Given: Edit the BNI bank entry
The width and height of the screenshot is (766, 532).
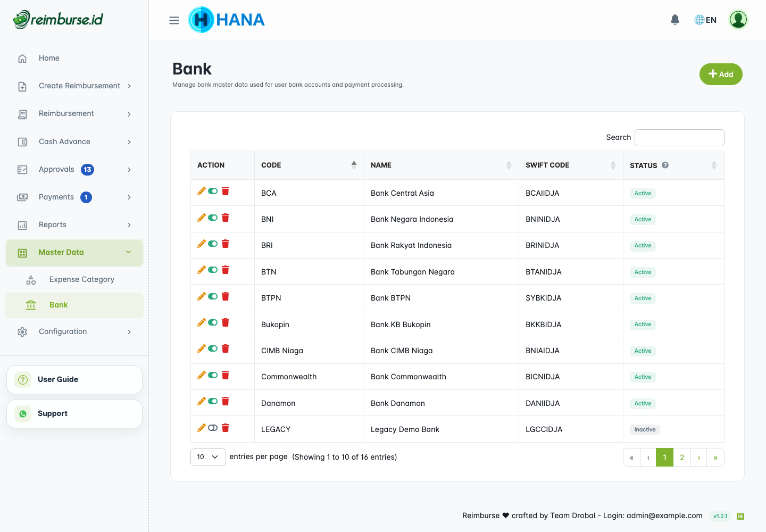Looking at the screenshot, I should [x=201, y=218].
